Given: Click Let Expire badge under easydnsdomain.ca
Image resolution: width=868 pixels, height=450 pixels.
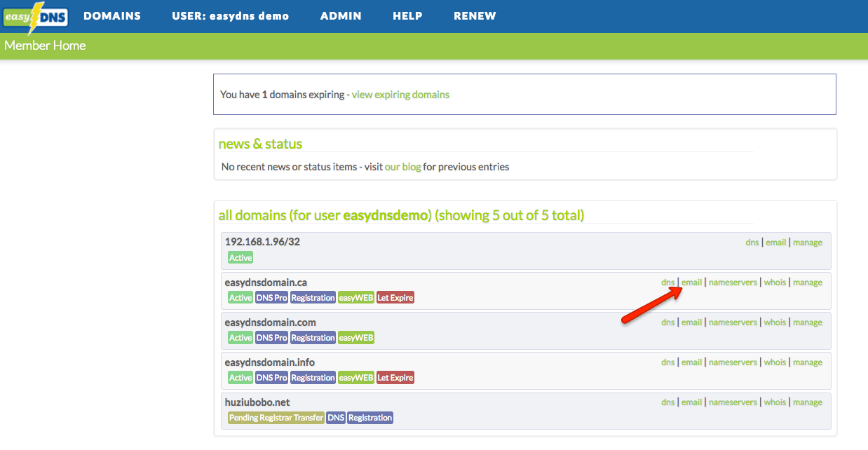Looking at the screenshot, I should point(395,298).
